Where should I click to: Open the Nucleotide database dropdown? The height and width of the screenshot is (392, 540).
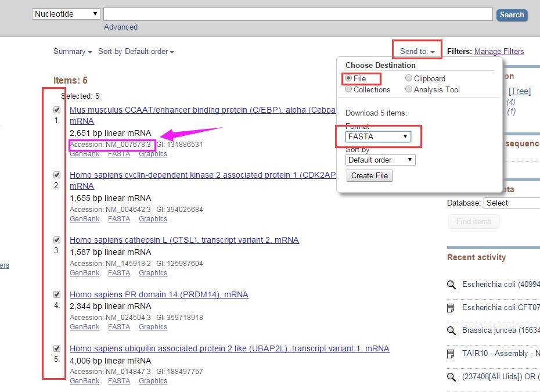pyautogui.click(x=66, y=14)
